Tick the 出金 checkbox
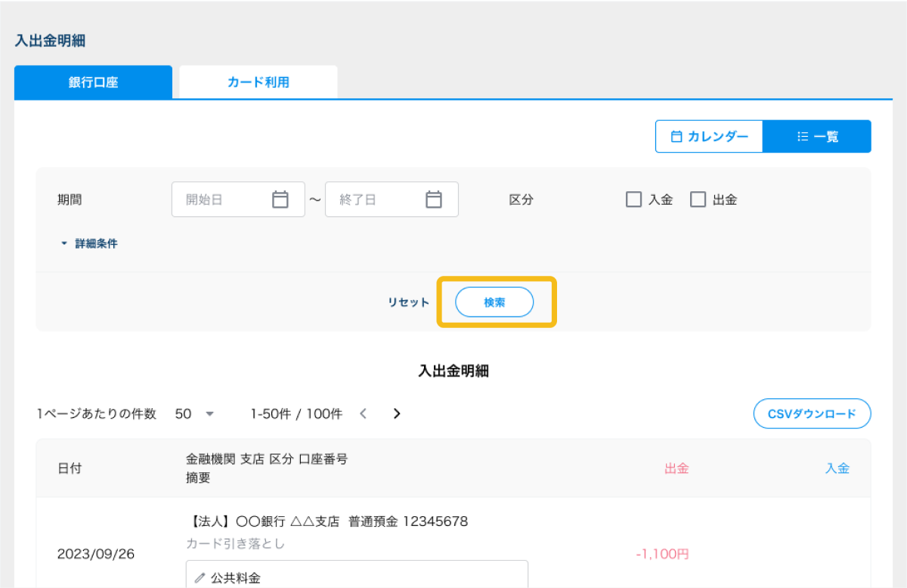The image size is (907, 588). click(x=698, y=200)
